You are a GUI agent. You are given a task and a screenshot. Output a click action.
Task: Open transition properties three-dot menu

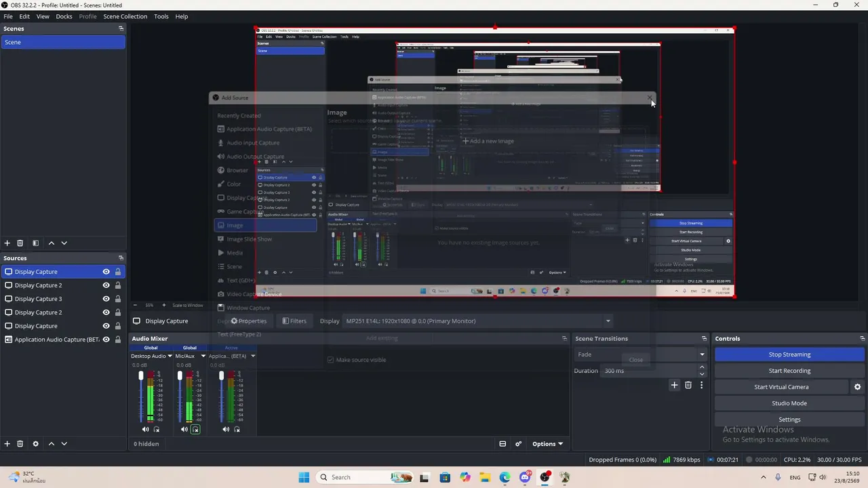click(x=701, y=385)
